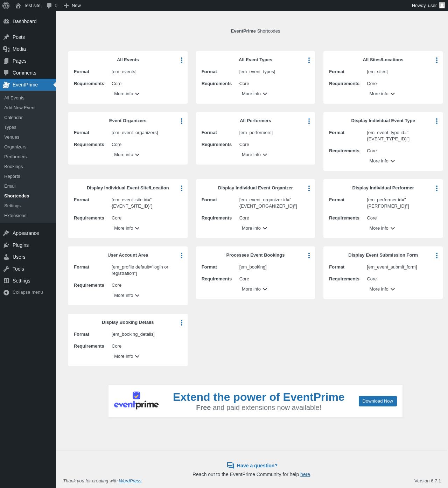Click the Users person icon
Viewport: 448px width, 488px height.
(6, 257)
